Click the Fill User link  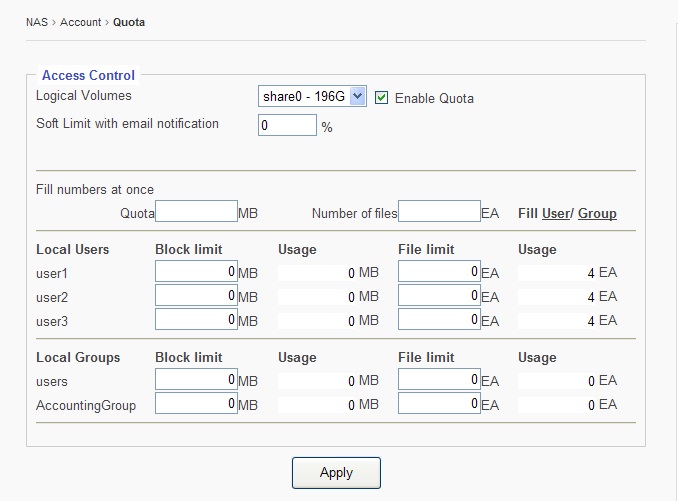pyautogui.click(x=555, y=213)
